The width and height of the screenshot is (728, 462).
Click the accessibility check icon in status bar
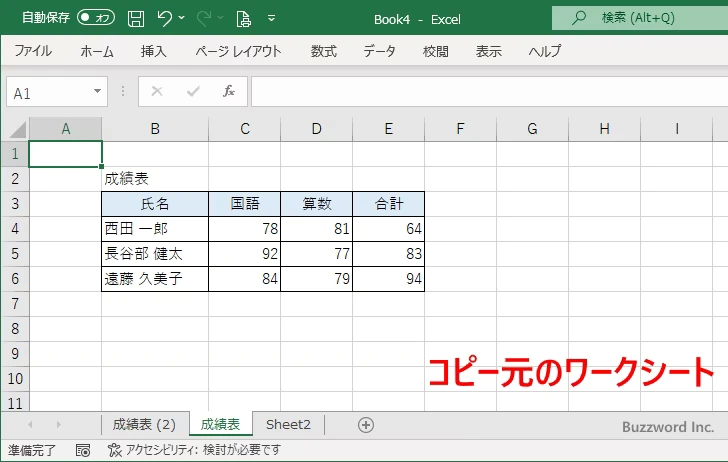(114, 450)
